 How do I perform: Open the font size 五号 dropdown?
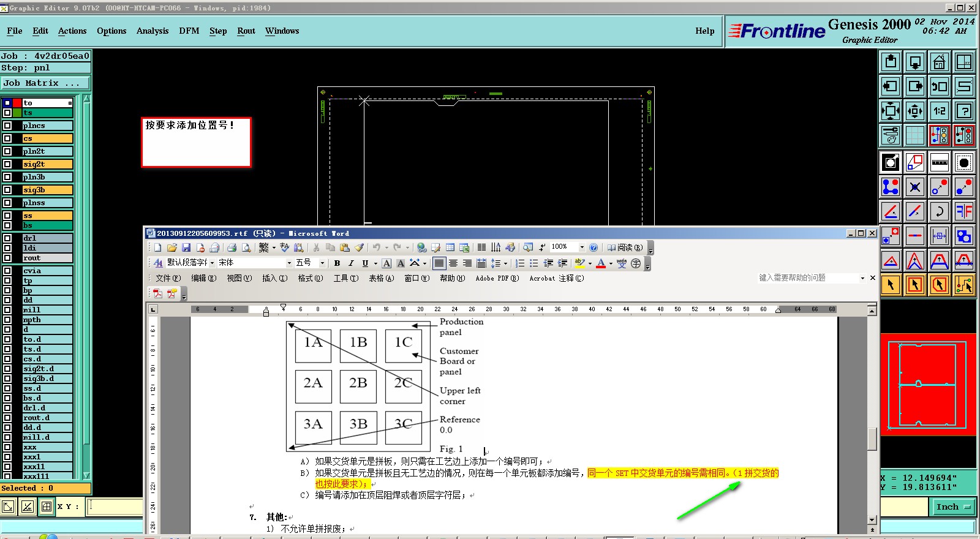[x=322, y=263]
